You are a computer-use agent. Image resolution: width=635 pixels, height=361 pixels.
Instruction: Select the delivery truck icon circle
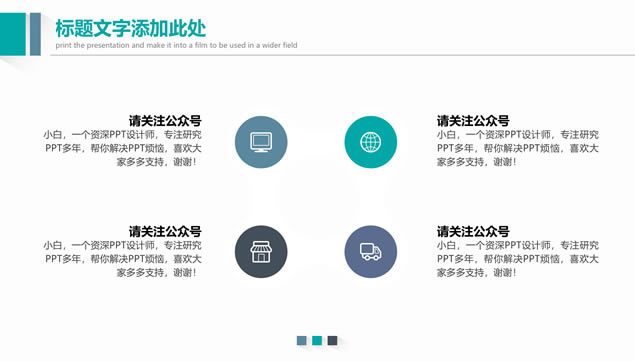pyautogui.click(x=371, y=252)
